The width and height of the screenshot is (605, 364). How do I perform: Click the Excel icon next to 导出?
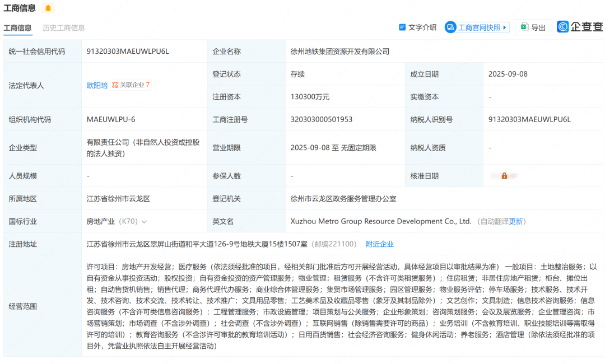[524, 27]
